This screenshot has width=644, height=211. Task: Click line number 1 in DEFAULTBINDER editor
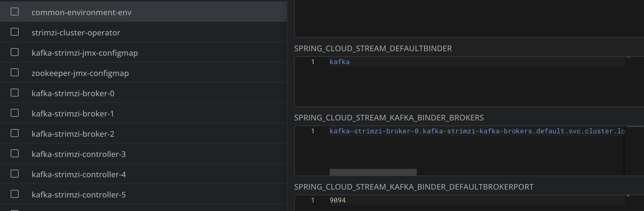tap(312, 62)
